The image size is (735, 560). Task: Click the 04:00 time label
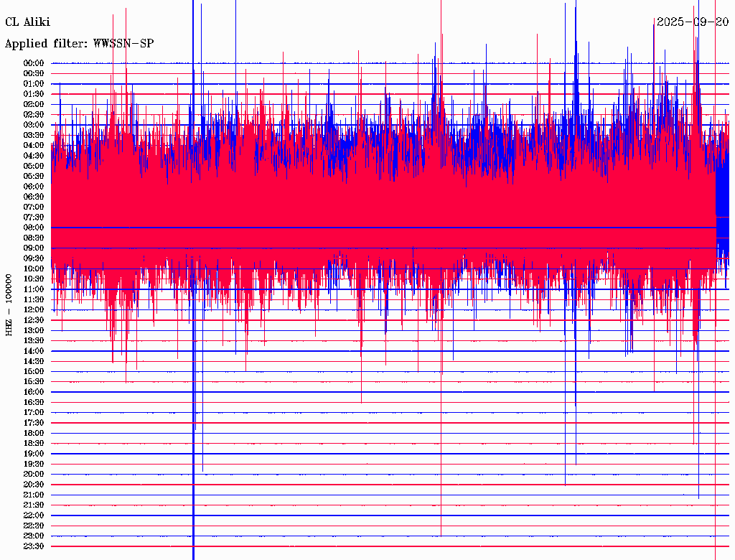pos(34,146)
